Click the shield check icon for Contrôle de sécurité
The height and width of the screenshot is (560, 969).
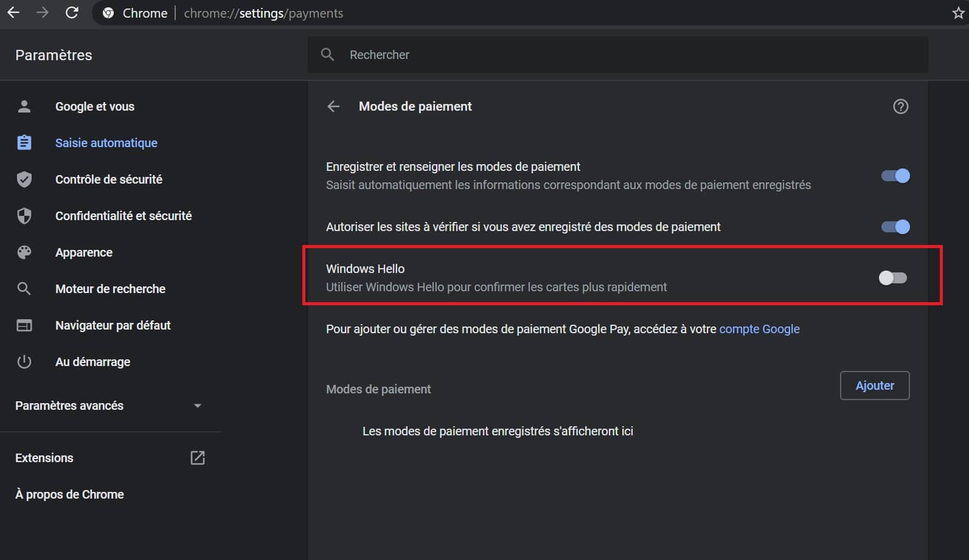point(24,179)
